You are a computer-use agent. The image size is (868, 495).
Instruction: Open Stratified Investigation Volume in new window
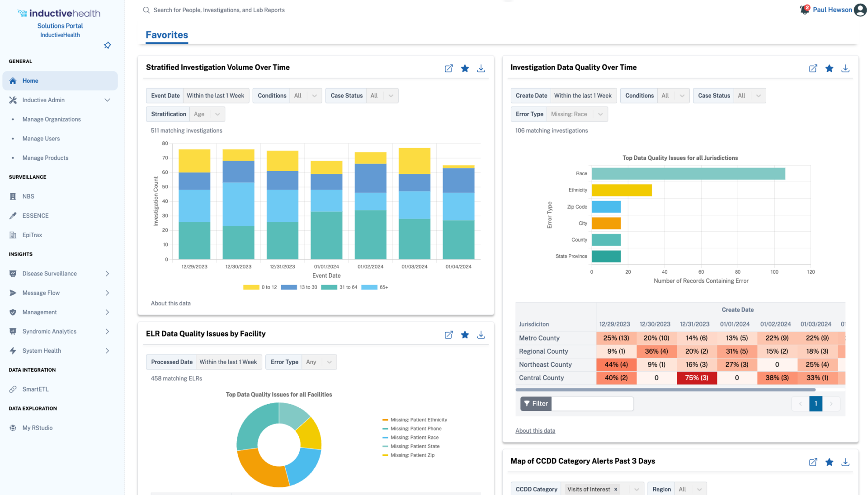click(448, 68)
